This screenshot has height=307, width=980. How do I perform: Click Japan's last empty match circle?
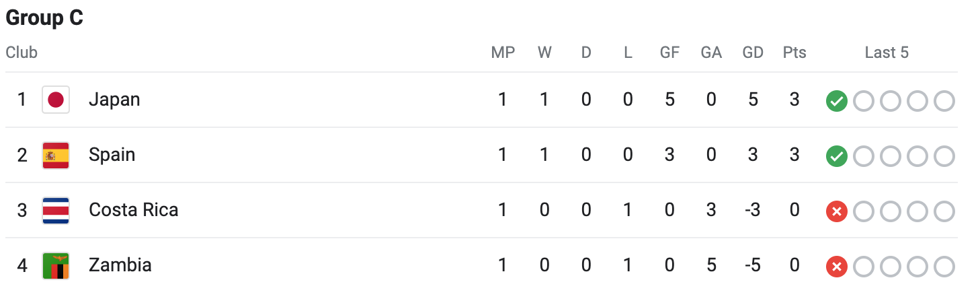944,102
